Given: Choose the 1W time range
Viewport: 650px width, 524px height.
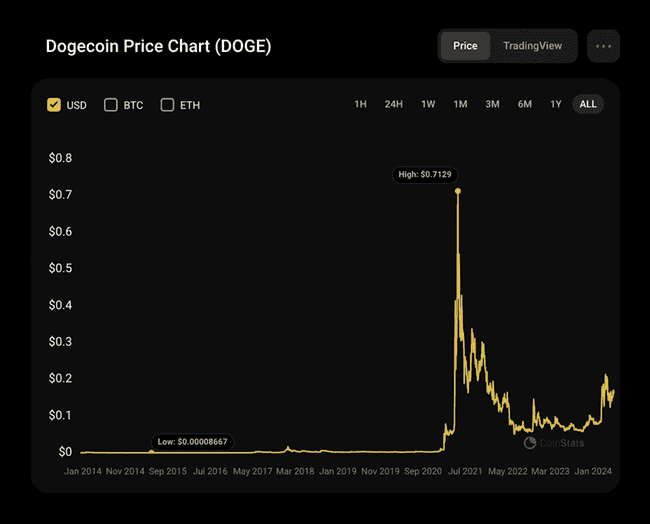Looking at the screenshot, I should [428, 104].
